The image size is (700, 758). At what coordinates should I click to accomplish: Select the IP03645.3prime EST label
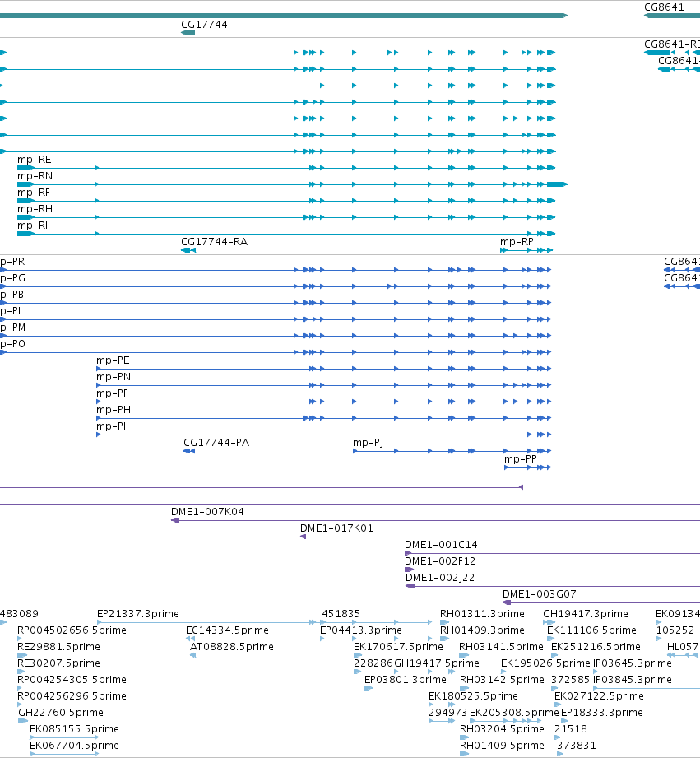(x=632, y=663)
